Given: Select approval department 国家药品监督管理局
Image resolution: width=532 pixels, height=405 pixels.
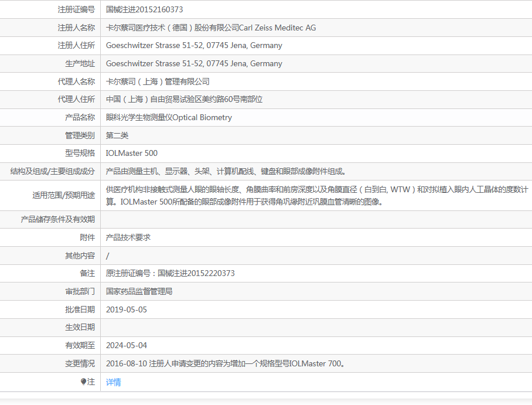Looking at the screenshot, I should coord(139,291).
